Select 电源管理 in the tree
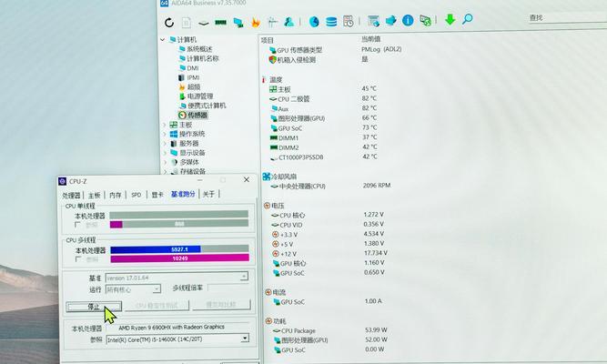Image resolution: width=607 pixels, height=364 pixels. point(200,96)
